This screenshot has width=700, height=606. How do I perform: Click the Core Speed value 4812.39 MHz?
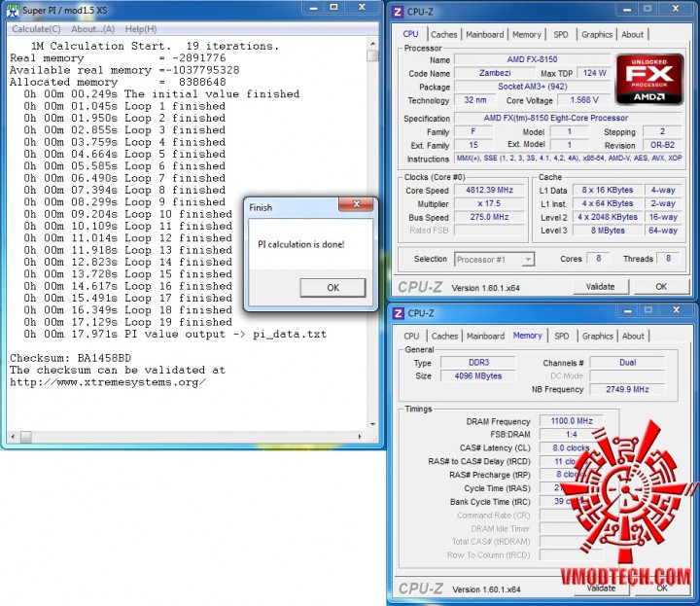[x=489, y=191]
